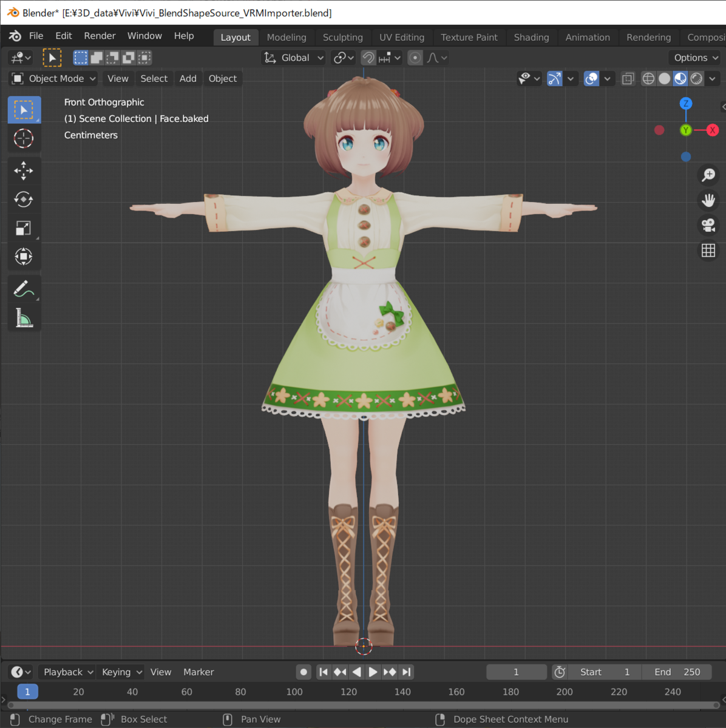Toggle Proportional Editing icon
The height and width of the screenshot is (728, 726).
coord(415,58)
